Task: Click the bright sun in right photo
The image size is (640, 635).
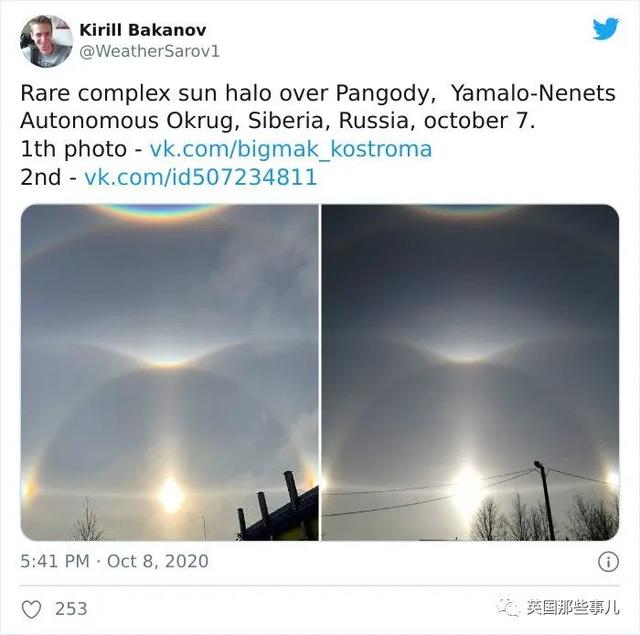Action: click(x=468, y=488)
